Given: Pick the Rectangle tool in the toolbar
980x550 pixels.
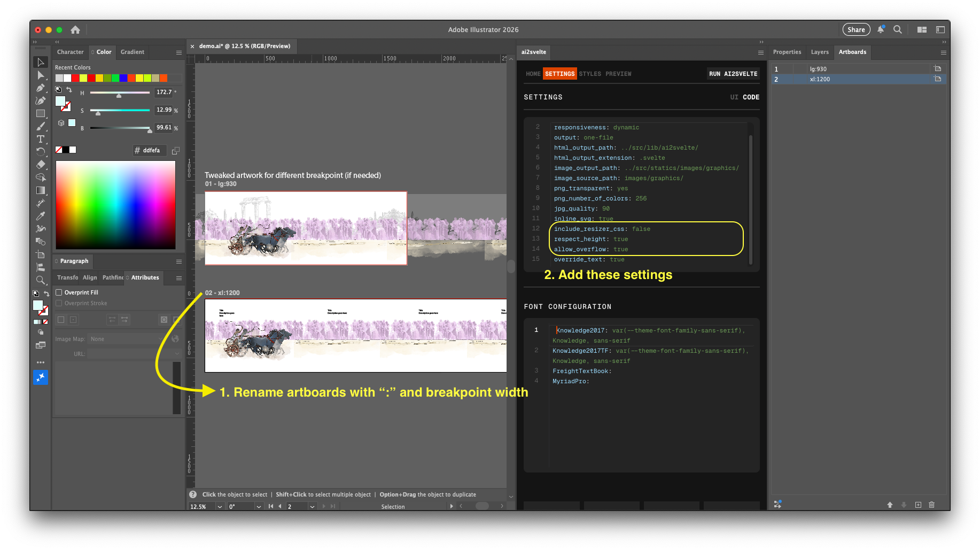Looking at the screenshot, I should pos(41,113).
